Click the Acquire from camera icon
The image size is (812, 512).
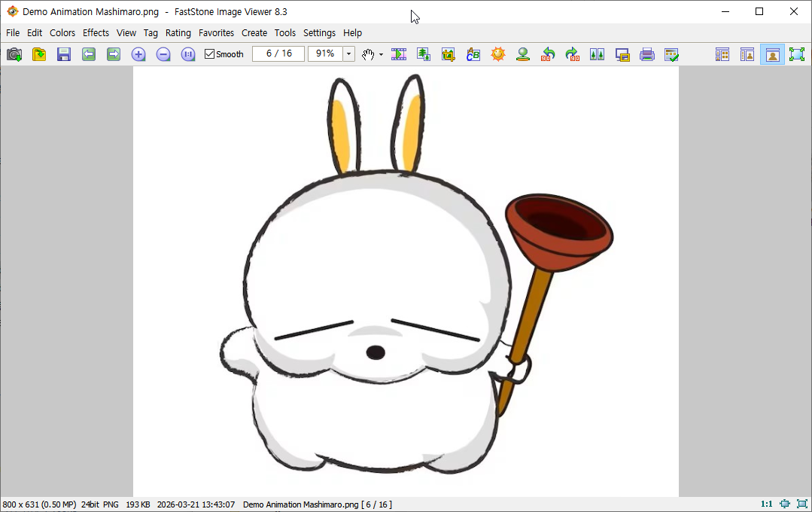(14, 54)
